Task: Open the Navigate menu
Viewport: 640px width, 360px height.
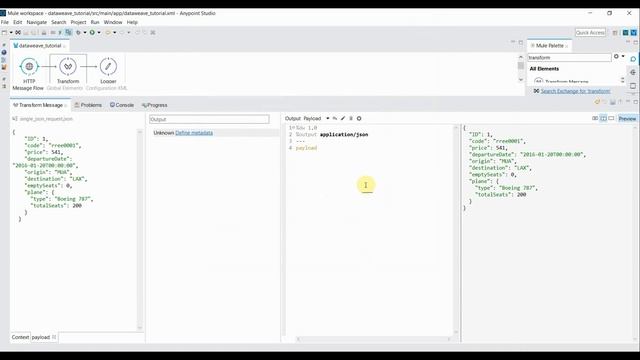Action: pyautogui.click(x=37, y=22)
